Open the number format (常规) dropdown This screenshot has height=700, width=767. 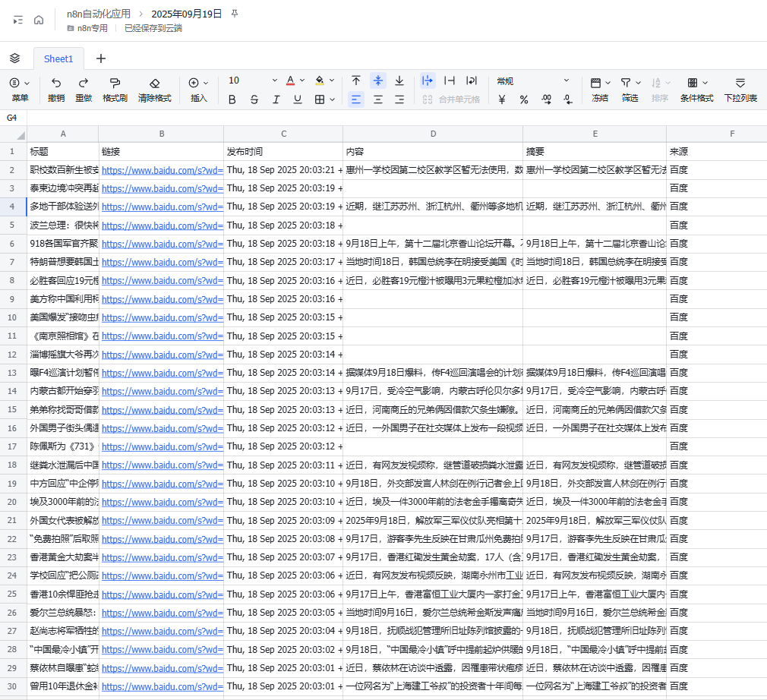tap(533, 79)
